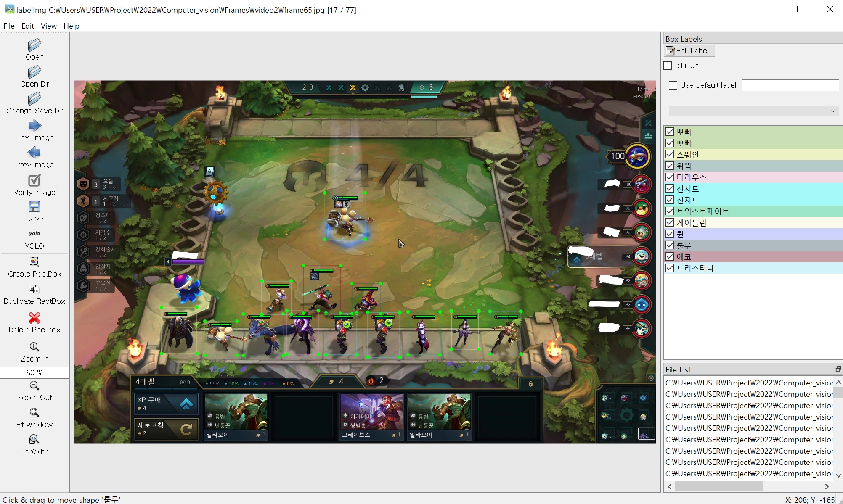Toggle the difficult checkbox
The height and width of the screenshot is (504, 843).
[x=668, y=66]
